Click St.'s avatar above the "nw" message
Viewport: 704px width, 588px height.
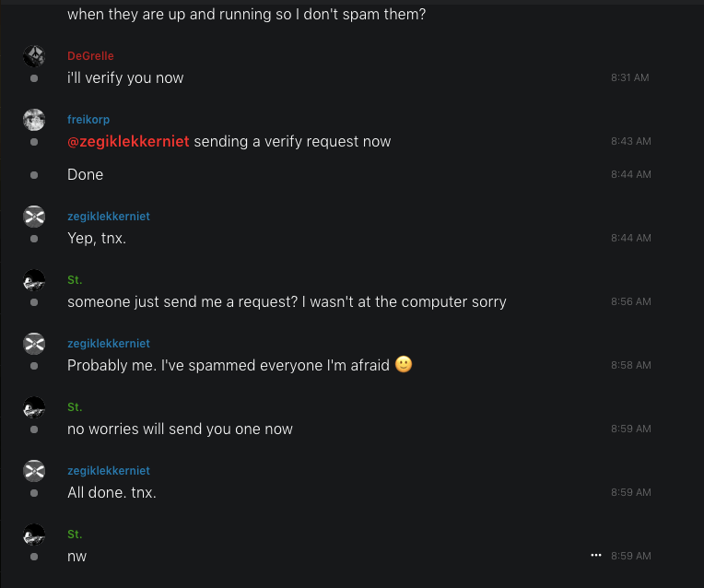(34, 535)
